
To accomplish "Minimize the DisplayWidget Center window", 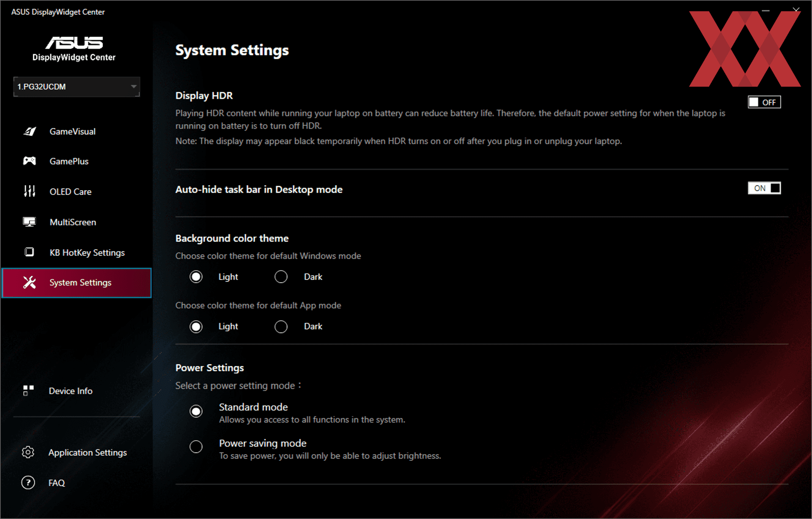I will pos(765,10).
